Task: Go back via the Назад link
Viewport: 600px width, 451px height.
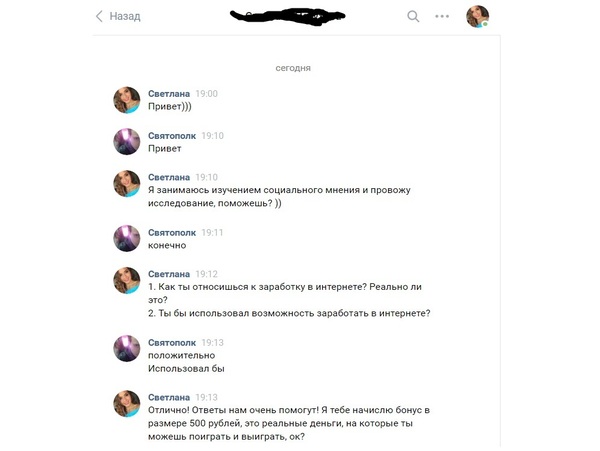Action: click(125, 16)
